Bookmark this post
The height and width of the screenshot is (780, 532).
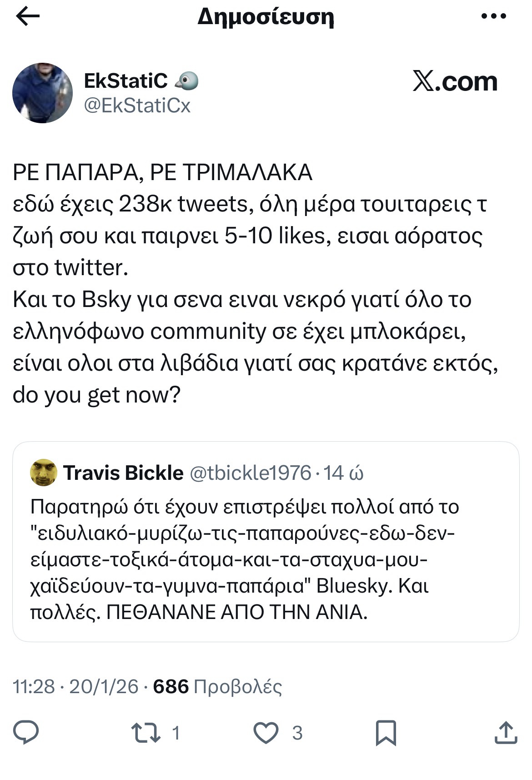pos(386,733)
